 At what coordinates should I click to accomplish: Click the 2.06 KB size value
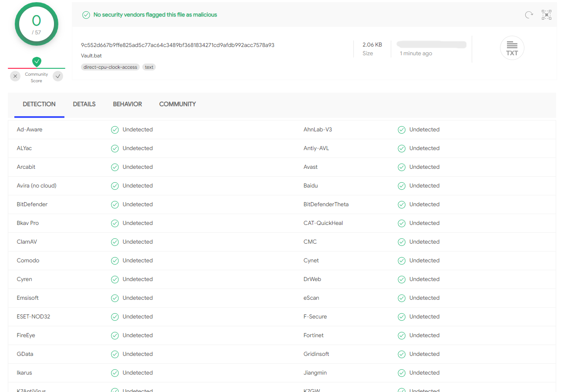(372, 45)
